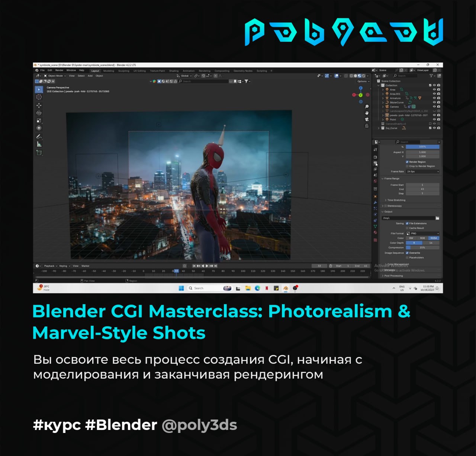The height and width of the screenshot is (456, 476).
Task: Expand the Armature tree item
Action: pos(383,98)
